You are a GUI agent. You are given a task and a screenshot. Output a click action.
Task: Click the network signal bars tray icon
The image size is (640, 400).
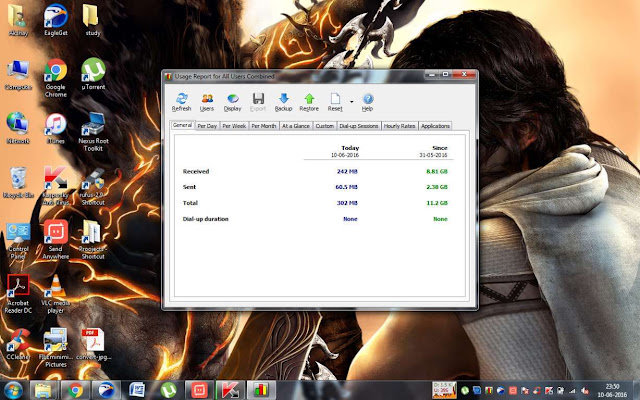[x=573, y=391]
